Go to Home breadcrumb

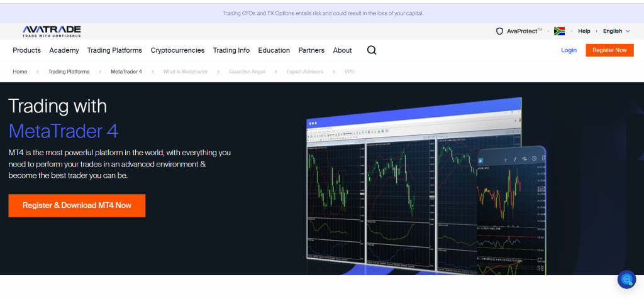click(19, 72)
